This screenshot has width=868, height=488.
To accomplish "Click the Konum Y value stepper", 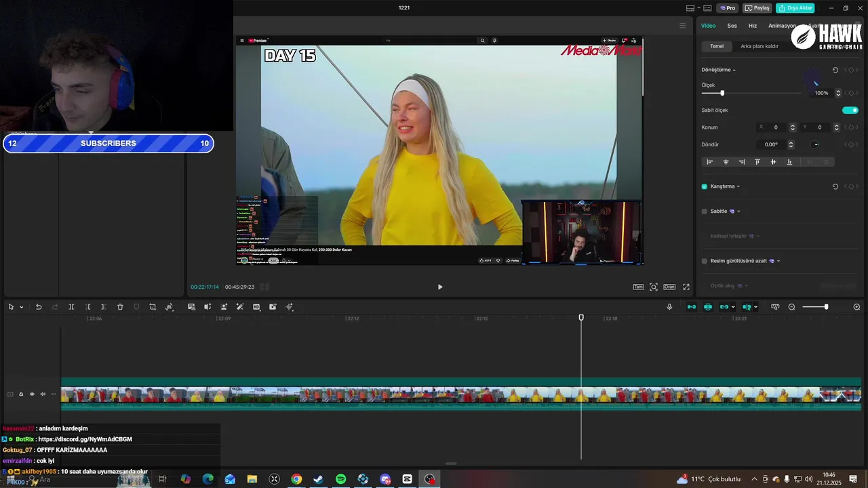I will point(836,127).
